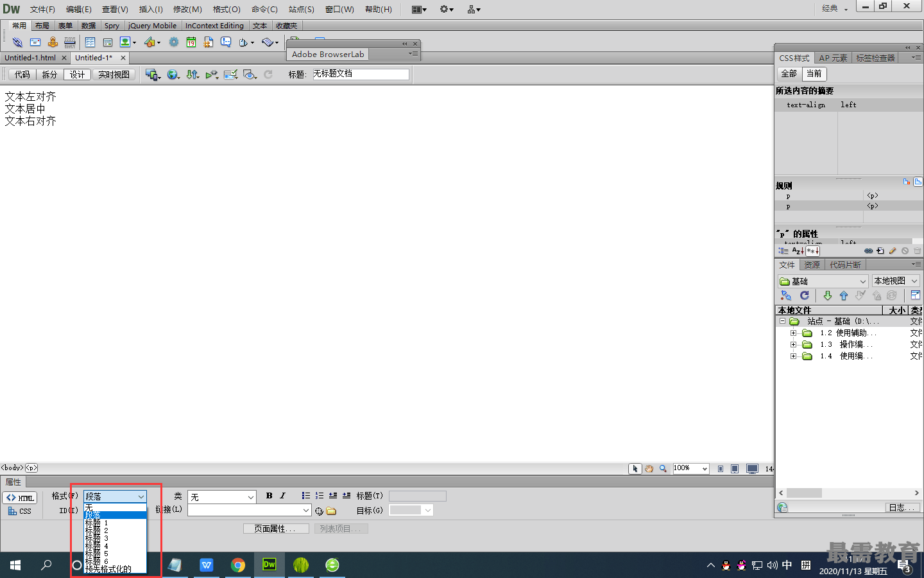Image resolution: width=924 pixels, height=578 pixels.
Task: Open Visual Aids eye menu
Action: [250, 74]
